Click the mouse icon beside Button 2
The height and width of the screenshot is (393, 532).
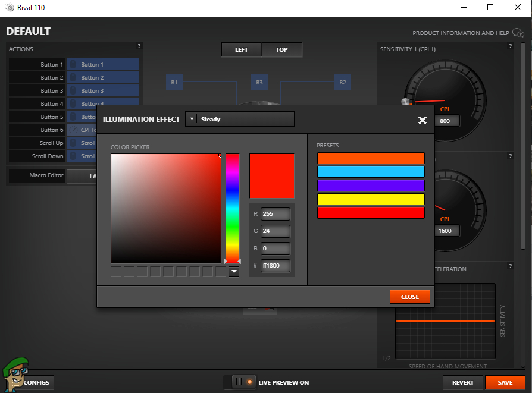coord(73,78)
